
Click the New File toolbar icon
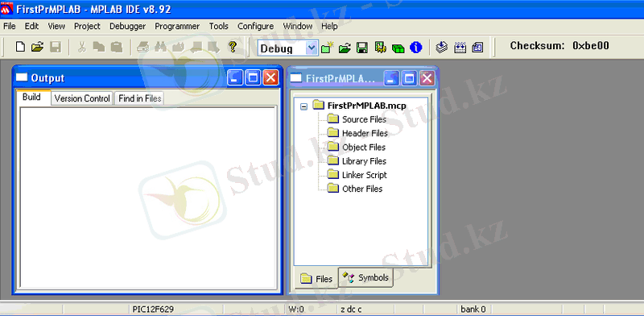pos(19,47)
